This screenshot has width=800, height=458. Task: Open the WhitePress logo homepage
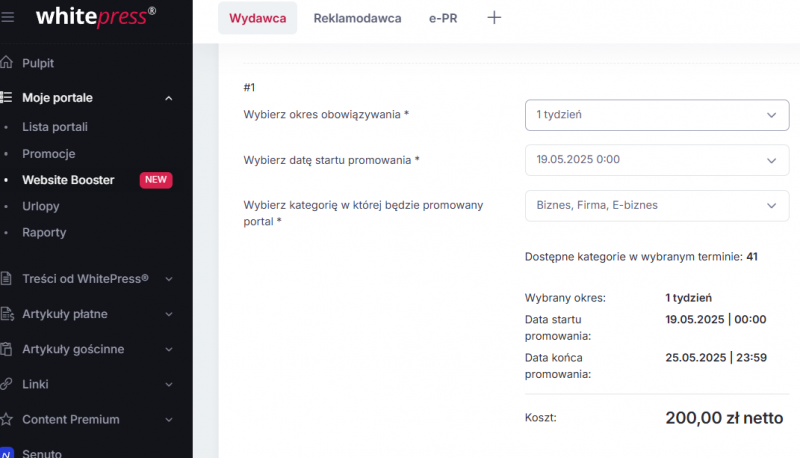(x=95, y=16)
